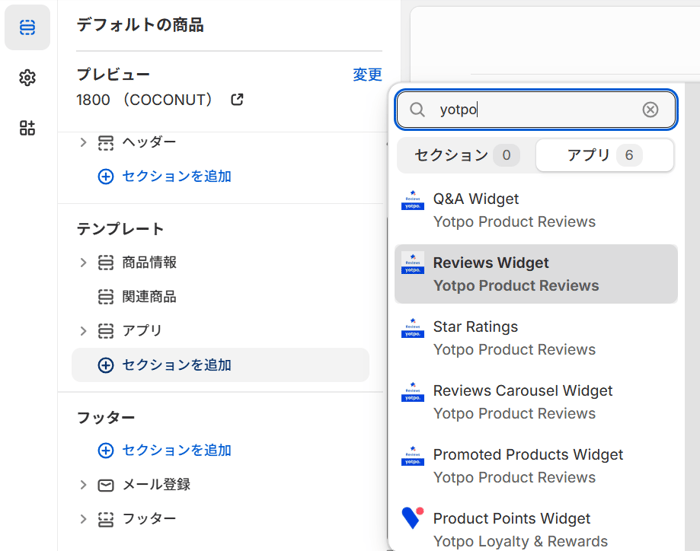
Task: Click the Star Ratings Yotpo logo icon
Action: [x=412, y=328]
